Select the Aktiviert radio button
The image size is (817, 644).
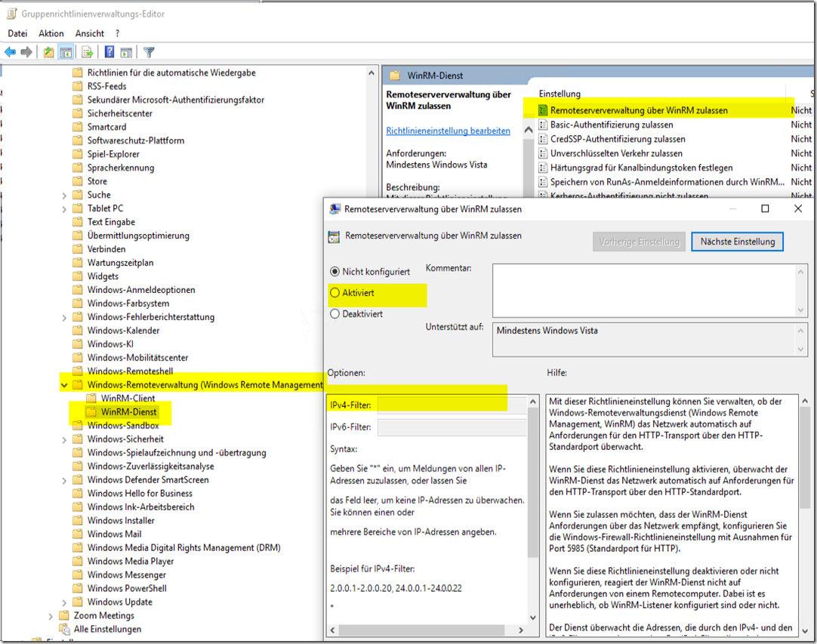coord(335,293)
